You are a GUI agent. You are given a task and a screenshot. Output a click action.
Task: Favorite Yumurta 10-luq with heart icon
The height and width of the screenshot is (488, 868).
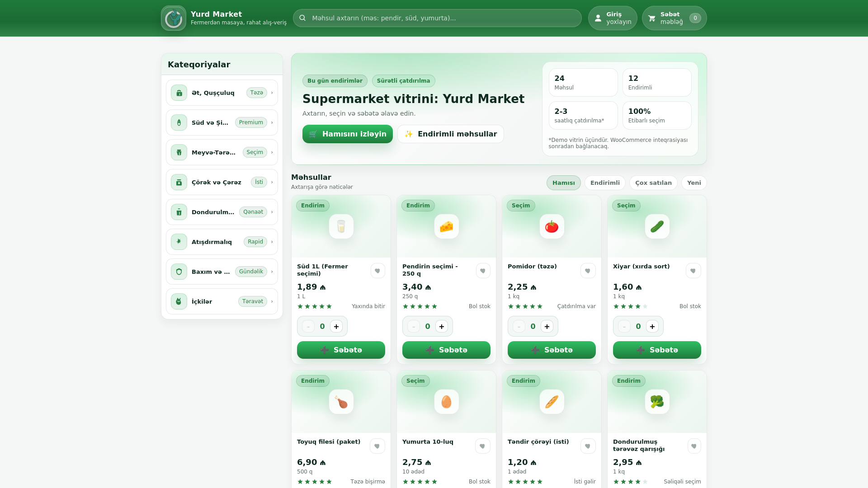pyautogui.click(x=483, y=446)
